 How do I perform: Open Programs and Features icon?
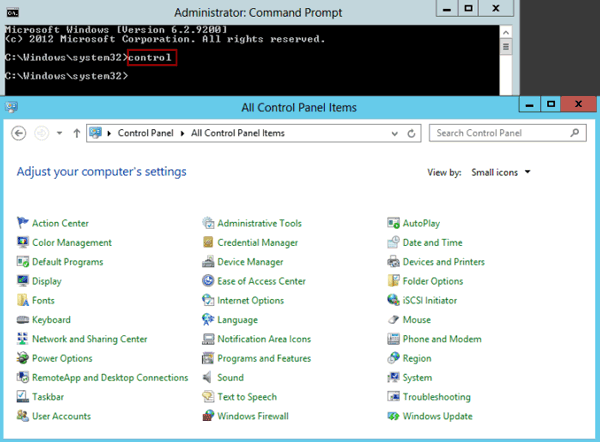208,358
